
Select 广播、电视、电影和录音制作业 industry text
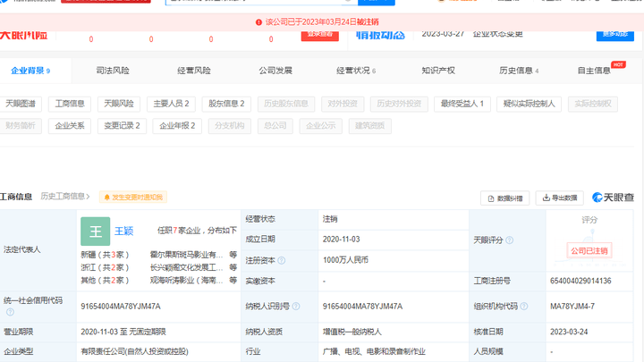[x=374, y=352]
